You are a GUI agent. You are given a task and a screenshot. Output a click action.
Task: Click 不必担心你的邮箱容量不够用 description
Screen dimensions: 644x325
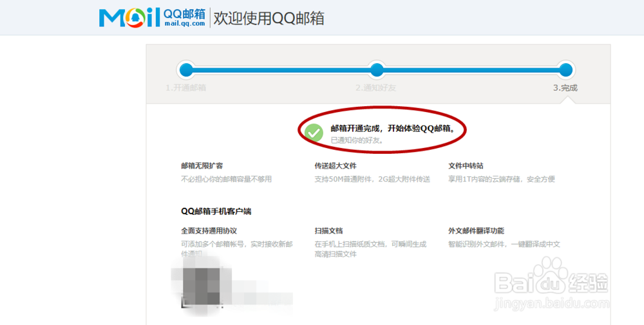click(226, 179)
